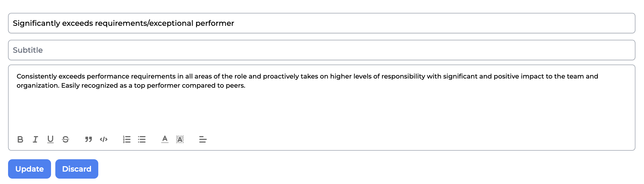Click the word "organization" in the description
The image size is (644, 184).
click(x=37, y=86)
